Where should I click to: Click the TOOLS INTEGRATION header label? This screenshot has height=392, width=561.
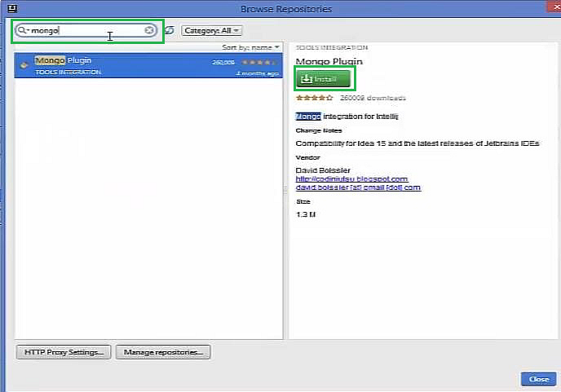332,47
